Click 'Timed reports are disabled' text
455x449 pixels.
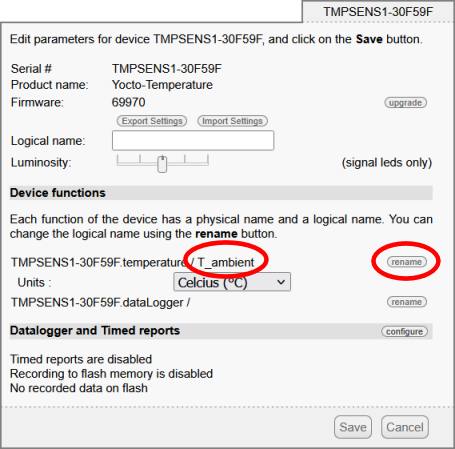pyautogui.click(x=81, y=359)
